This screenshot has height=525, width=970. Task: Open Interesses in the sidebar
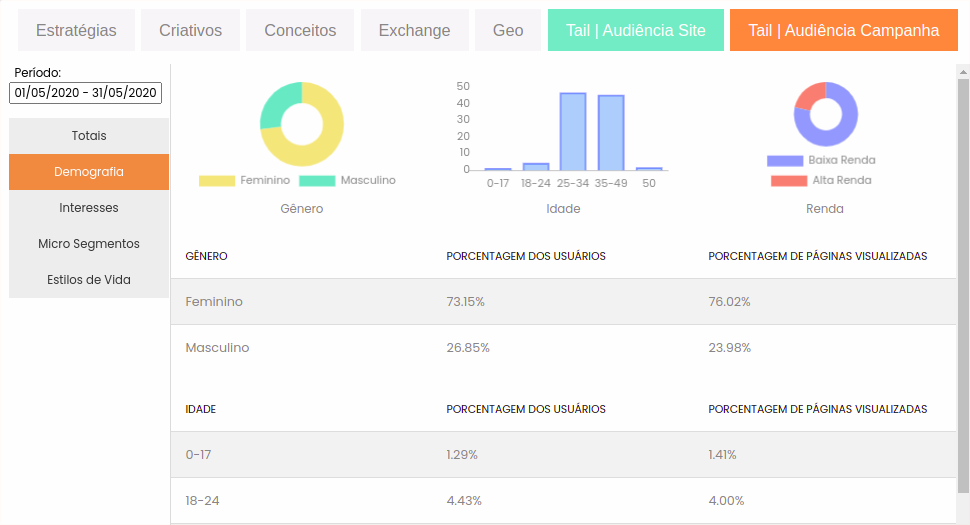coord(89,208)
